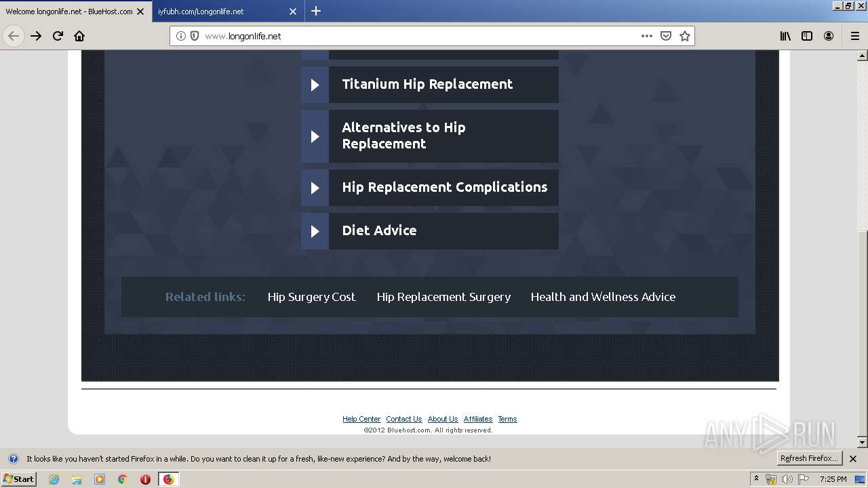
Task: Go forward to the next page
Action: (x=36, y=36)
